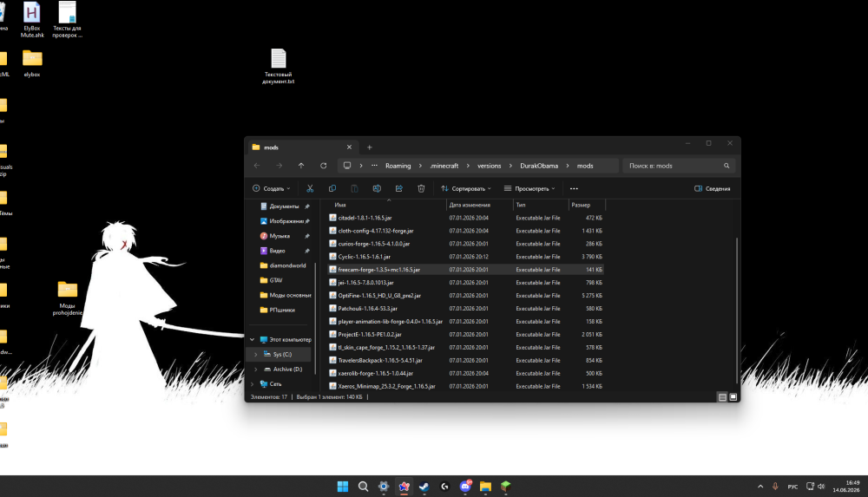Open File Explorer from the taskbar
The height and width of the screenshot is (497, 868).
click(485, 487)
